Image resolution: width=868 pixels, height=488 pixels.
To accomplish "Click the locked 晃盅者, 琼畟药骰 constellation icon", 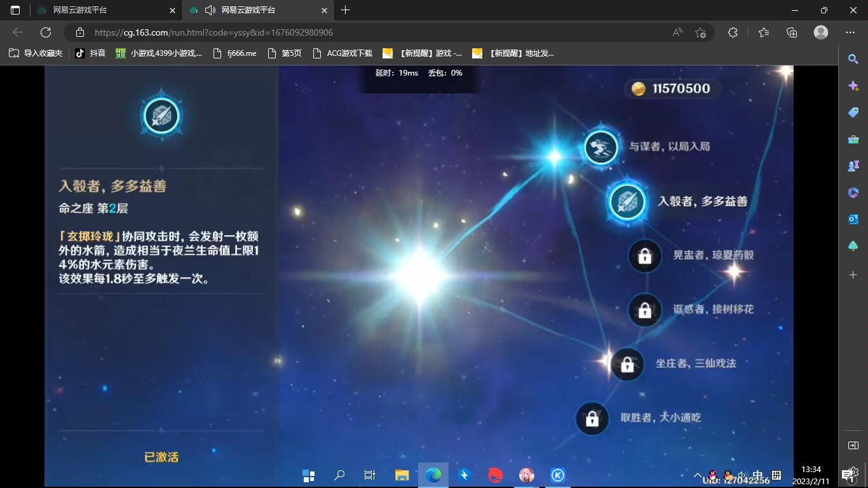I will point(644,256).
